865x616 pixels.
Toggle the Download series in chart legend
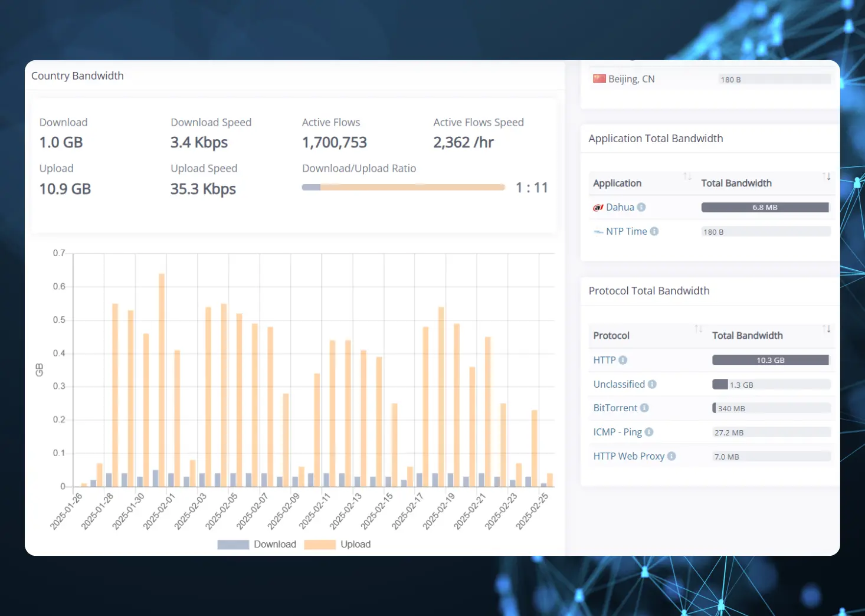click(x=257, y=544)
